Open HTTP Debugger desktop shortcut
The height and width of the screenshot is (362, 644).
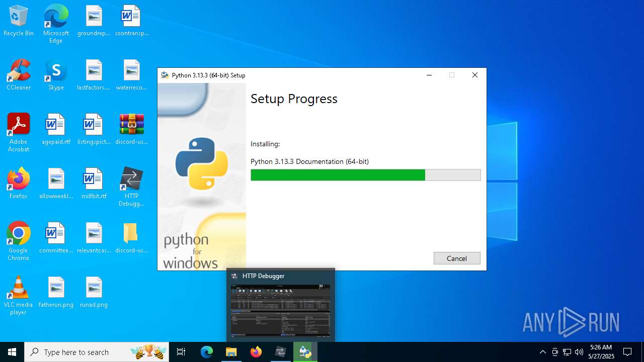pyautogui.click(x=131, y=187)
